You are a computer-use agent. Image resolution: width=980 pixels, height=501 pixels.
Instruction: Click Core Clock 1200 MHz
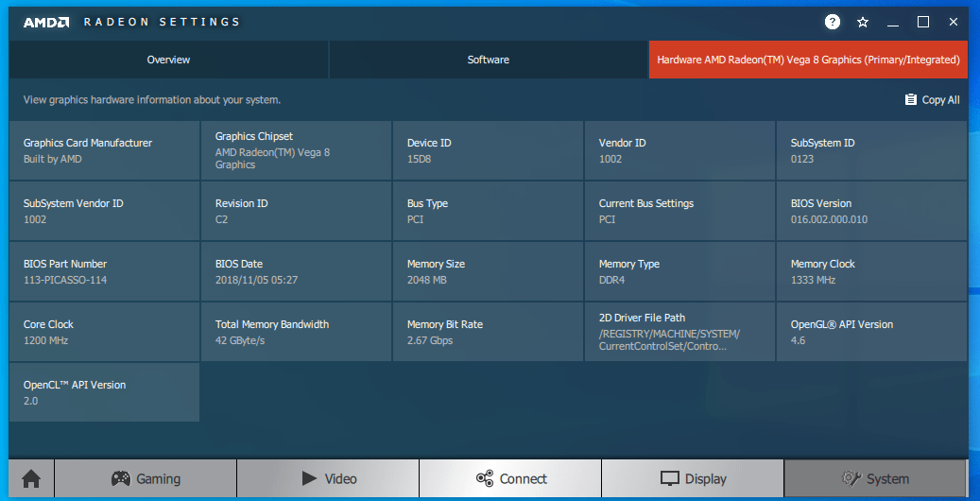(104, 332)
